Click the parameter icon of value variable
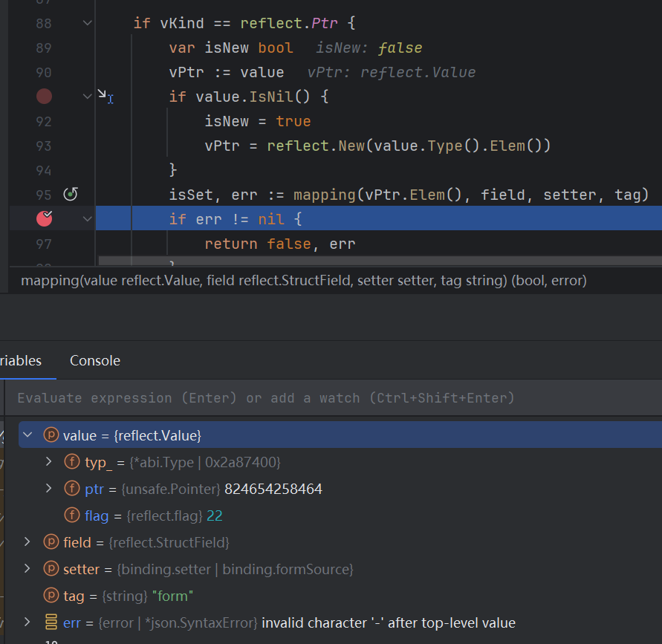Viewport: 662px width, 644px height. [51, 435]
